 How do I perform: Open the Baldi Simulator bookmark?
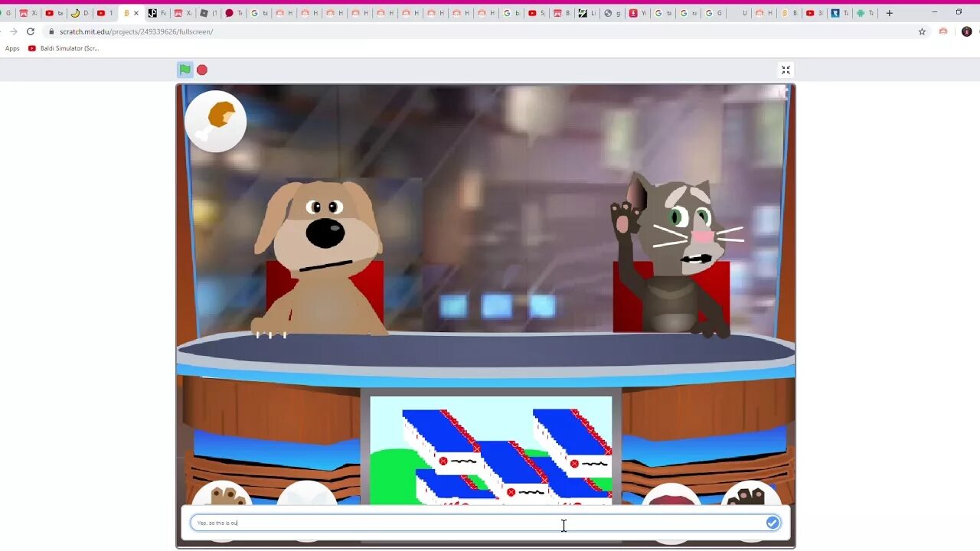point(64,48)
